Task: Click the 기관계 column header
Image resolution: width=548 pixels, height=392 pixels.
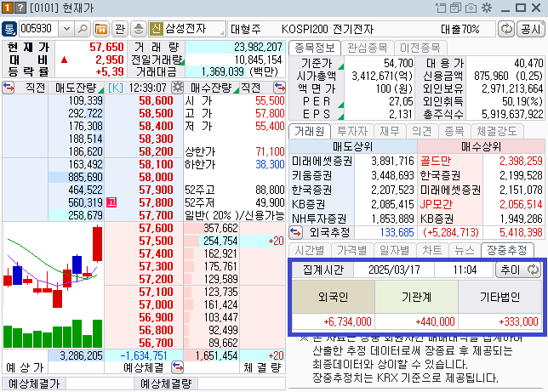Action: click(416, 297)
